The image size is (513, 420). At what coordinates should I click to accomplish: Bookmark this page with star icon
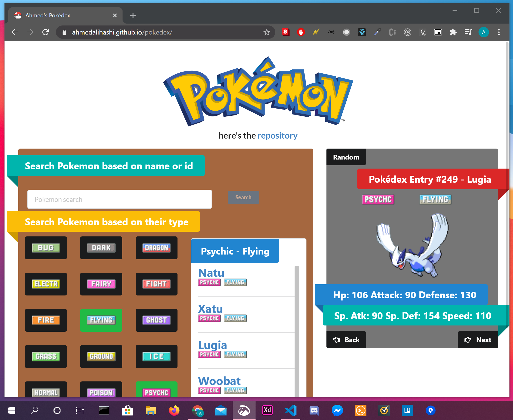coord(266,32)
